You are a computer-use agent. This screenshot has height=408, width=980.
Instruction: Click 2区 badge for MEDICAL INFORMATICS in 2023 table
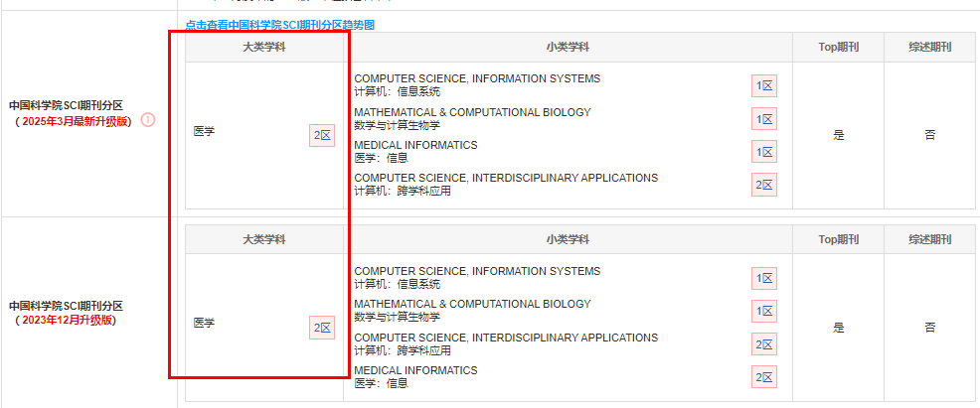coord(764,377)
